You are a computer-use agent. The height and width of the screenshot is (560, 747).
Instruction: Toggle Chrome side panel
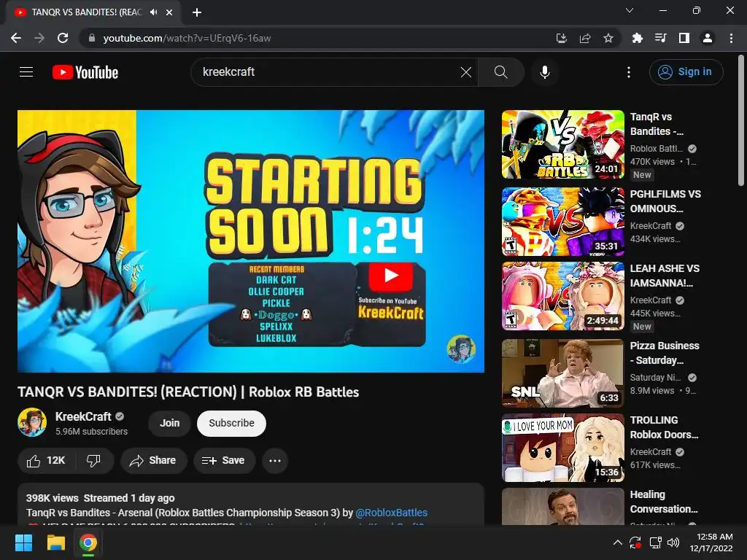684,38
